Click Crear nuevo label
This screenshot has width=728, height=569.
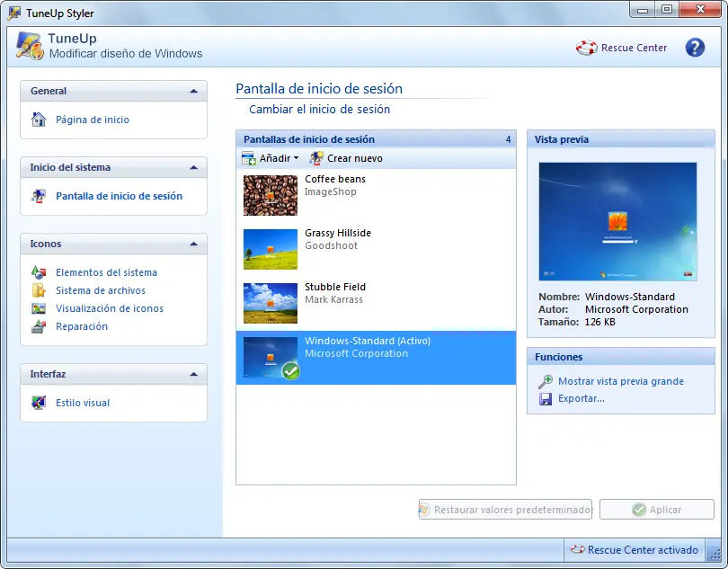(355, 158)
